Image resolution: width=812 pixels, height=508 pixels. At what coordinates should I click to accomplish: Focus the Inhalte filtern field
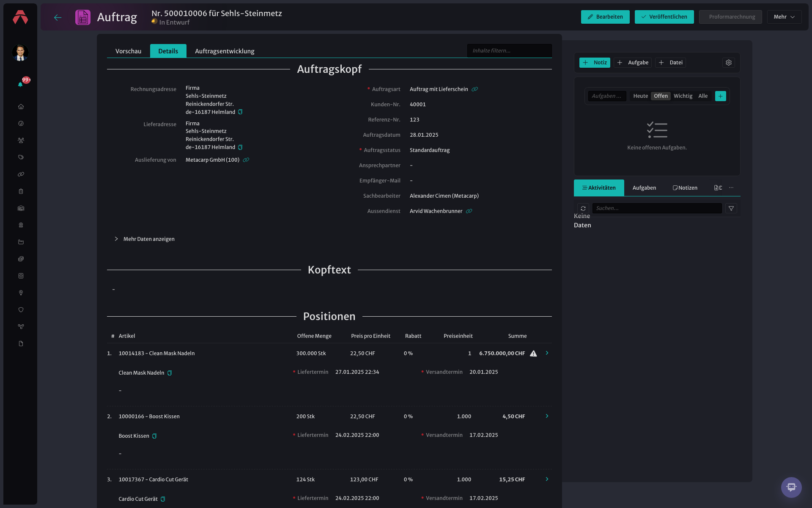click(510, 51)
